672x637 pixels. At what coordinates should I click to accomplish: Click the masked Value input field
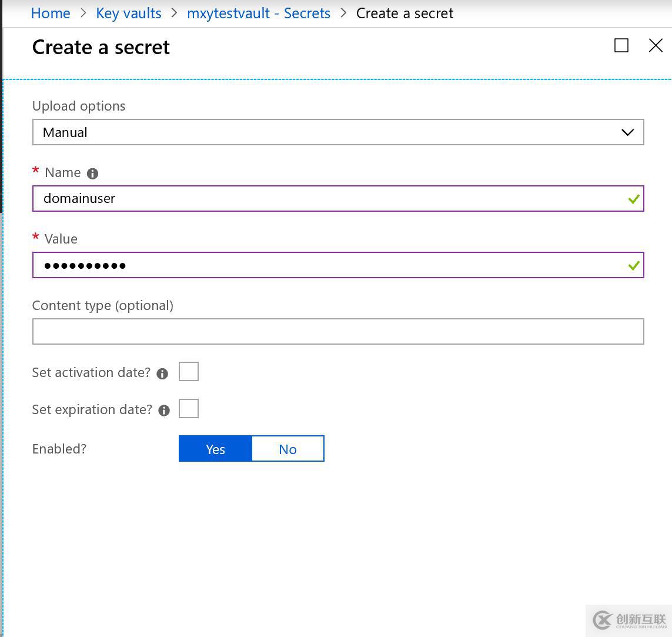coord(329,265)
